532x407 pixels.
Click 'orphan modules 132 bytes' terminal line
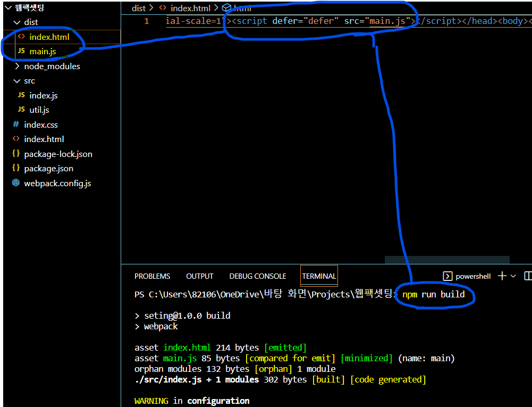pos(235,369)
